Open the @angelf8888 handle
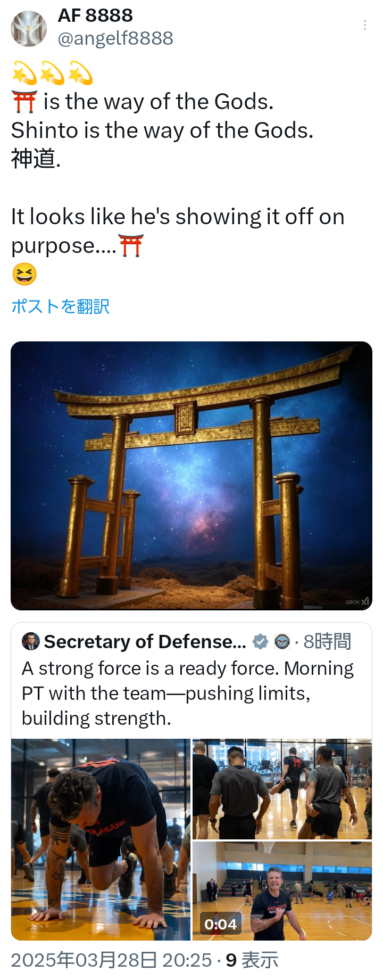 coord(115,38)
